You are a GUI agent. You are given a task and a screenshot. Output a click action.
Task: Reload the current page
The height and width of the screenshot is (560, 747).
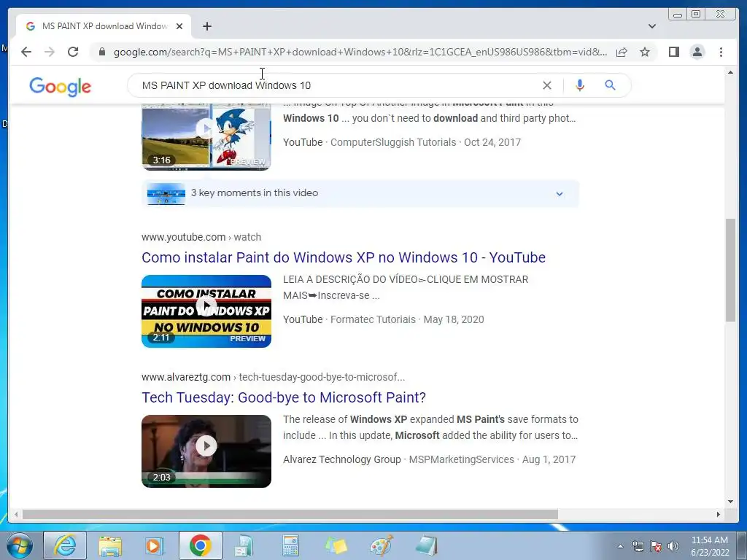pyautogui.click(x=73, y=52)
